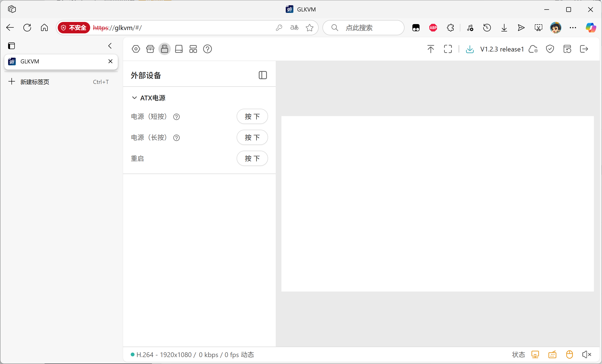
Task: Toggle the mute speaker icon in status bar
Action: coord(586,354)
